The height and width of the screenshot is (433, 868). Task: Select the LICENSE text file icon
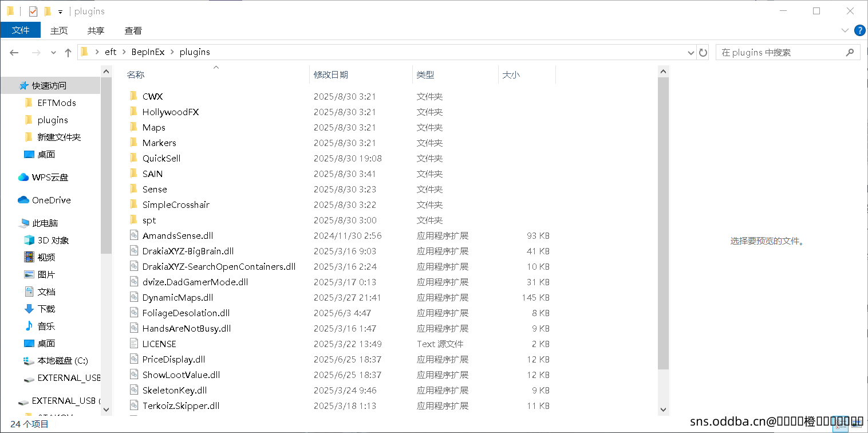[133, 343]
